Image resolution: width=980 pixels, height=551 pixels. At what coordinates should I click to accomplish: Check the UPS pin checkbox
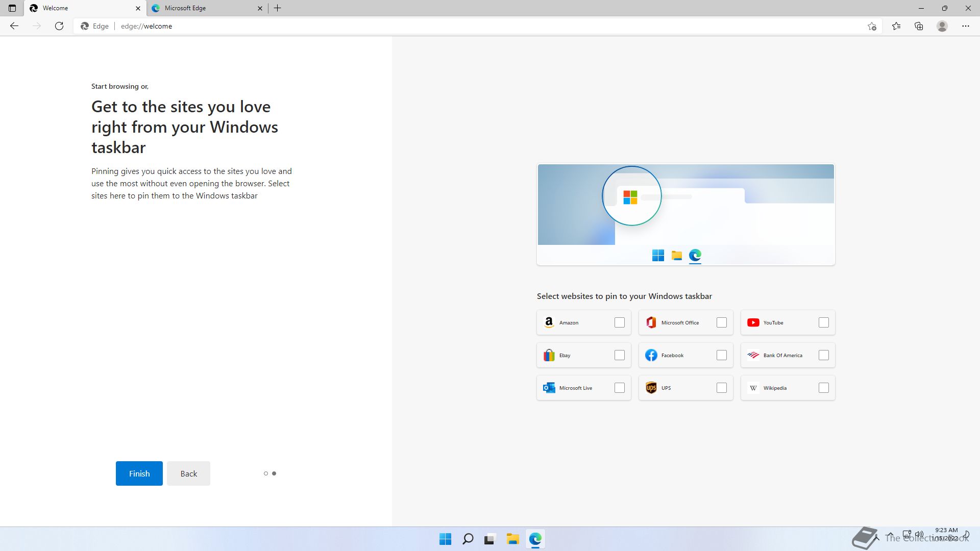pos(722,388)
